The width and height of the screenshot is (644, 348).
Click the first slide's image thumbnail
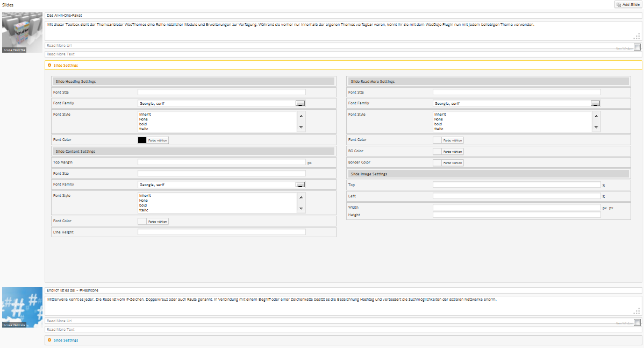(22, 32)
